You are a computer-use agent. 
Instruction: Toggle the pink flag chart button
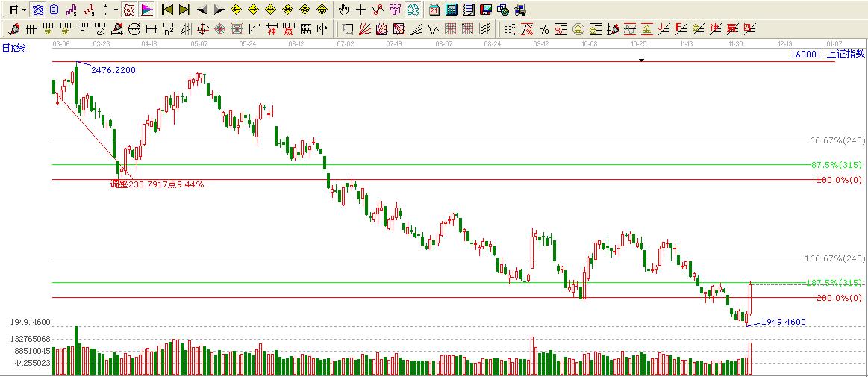pyautogui.click(x=147, y=10)
